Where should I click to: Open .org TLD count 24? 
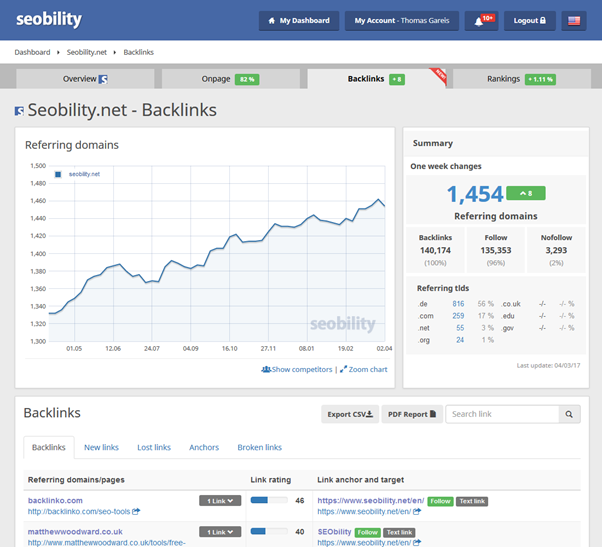point(460,340)
